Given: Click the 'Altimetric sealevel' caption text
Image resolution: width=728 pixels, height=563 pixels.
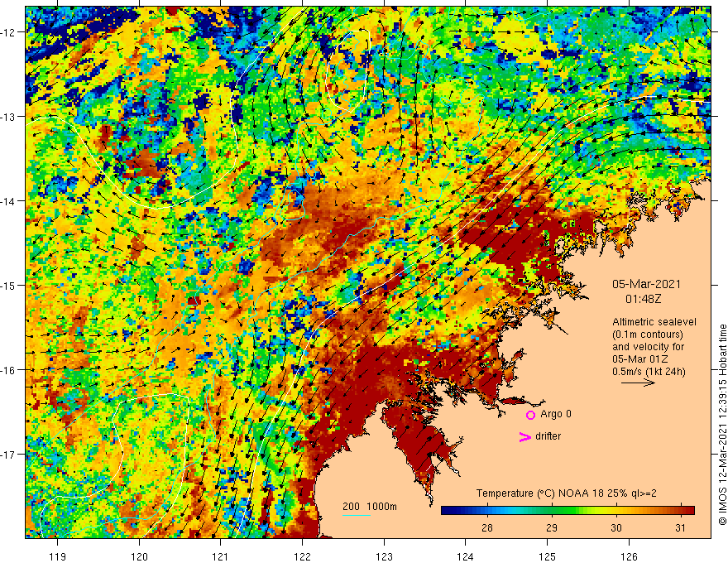Looking at the screenshot, I should 654,322.
